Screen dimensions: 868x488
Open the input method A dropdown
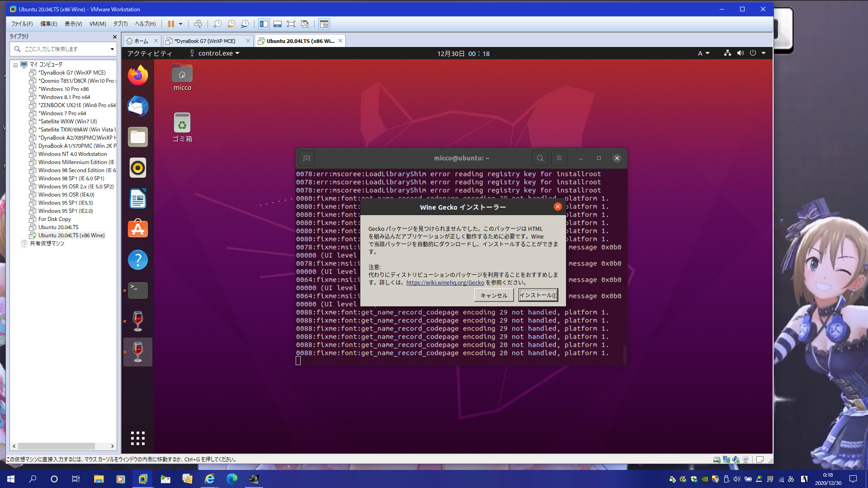703,53
